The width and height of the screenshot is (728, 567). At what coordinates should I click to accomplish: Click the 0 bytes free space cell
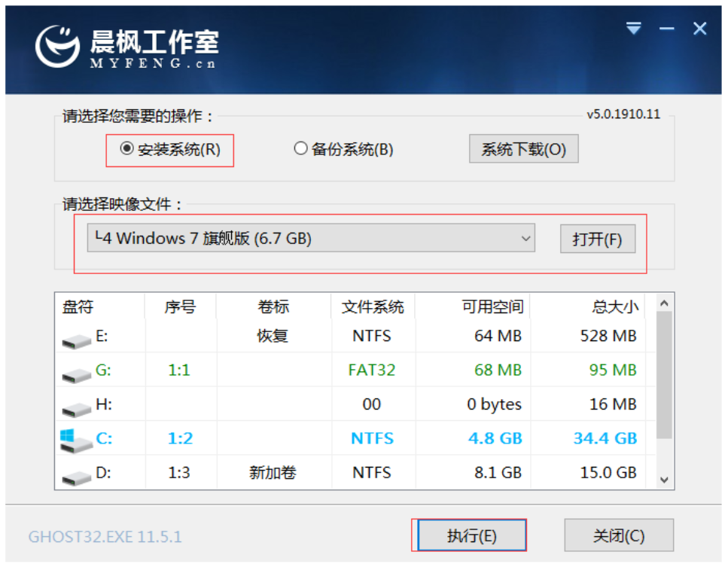tap(495, 404)
